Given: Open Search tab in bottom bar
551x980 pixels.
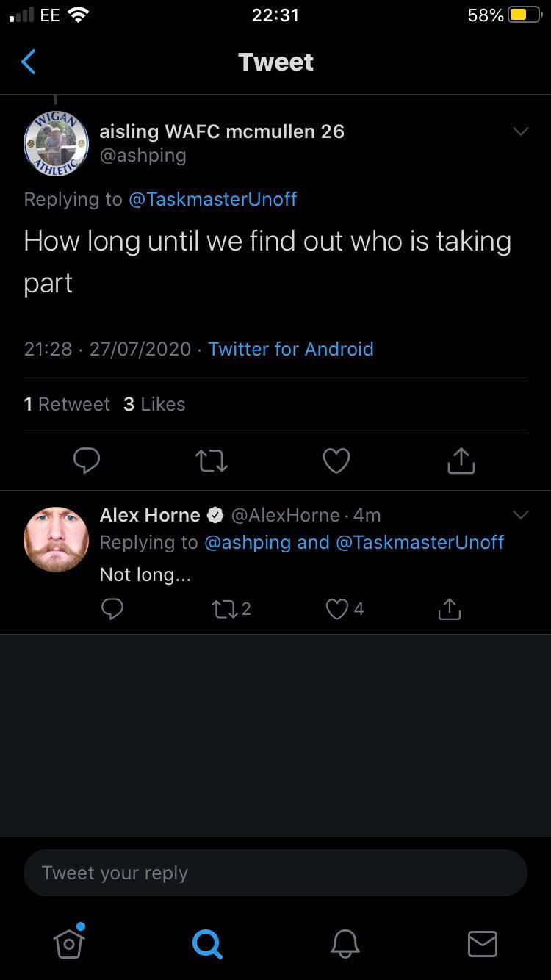Looking at the screenshot, I should click(206, 943).
